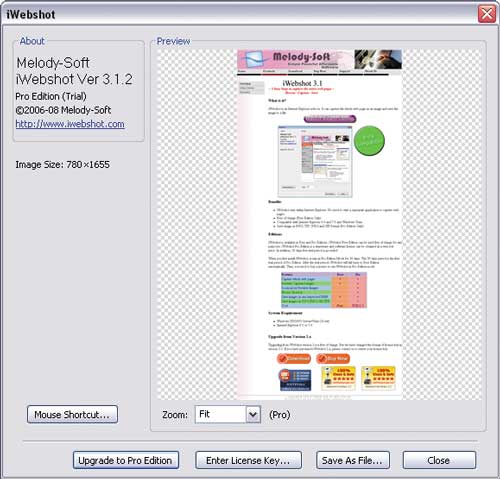Image resolution: width=500 pixels, height=479 pixels.
Task: Select the 'Image Size: 780×1655' text
Action: [x=62, y=165]
